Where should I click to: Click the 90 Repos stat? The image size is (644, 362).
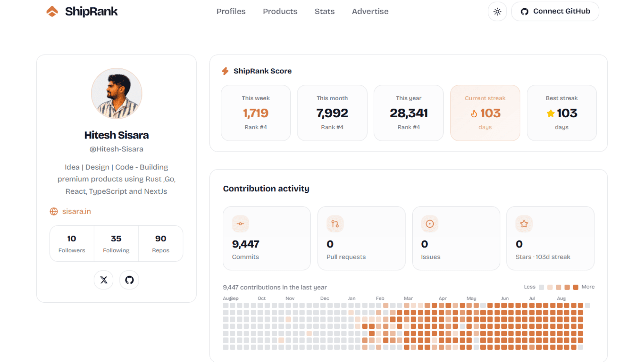161,244
